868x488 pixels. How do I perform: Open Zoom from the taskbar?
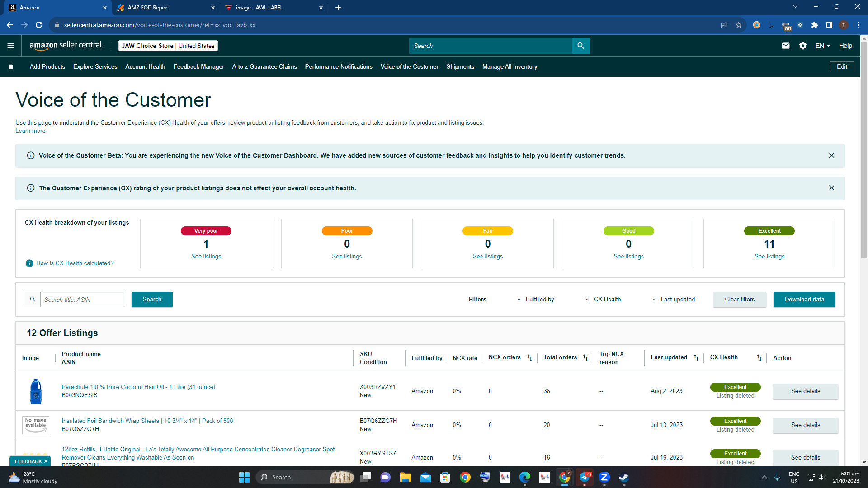pyautogui.click(x=604, y=477)
